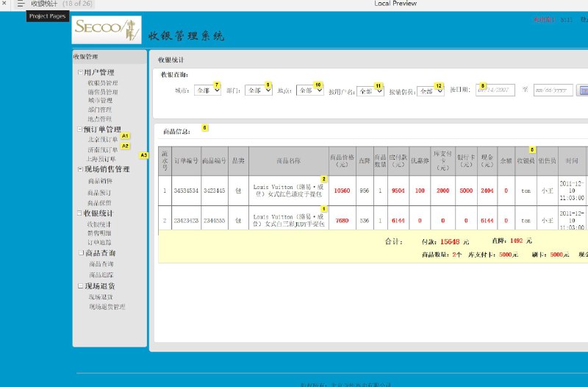Image resolution: width=588 pixels, height=387 pixels.
Task: Open footnote marker A2 beside 济南预订单
Action: coord(125,146)
